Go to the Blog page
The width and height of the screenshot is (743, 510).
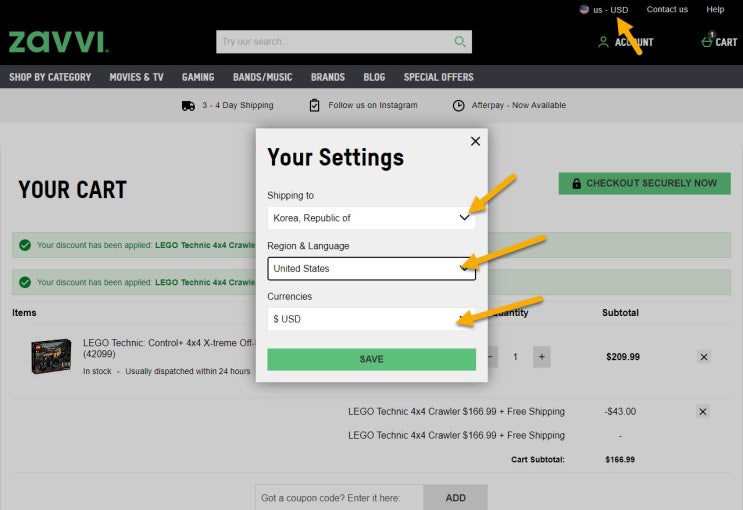coord(374,77)
